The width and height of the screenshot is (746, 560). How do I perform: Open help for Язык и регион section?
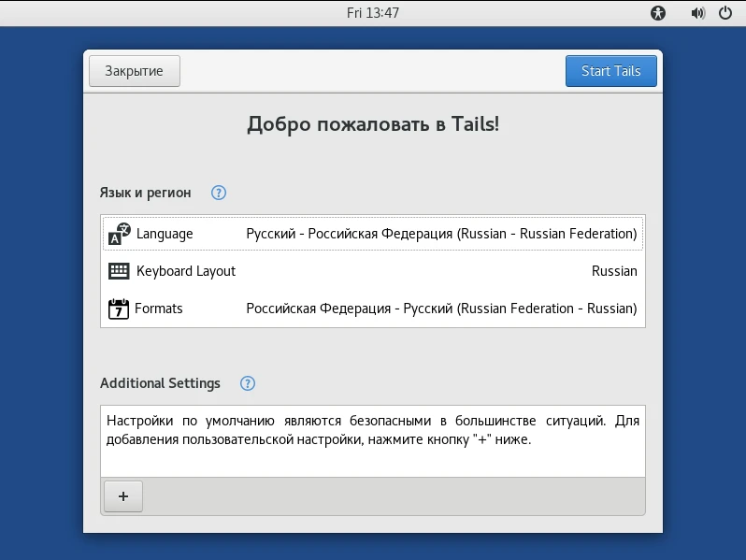219,193
